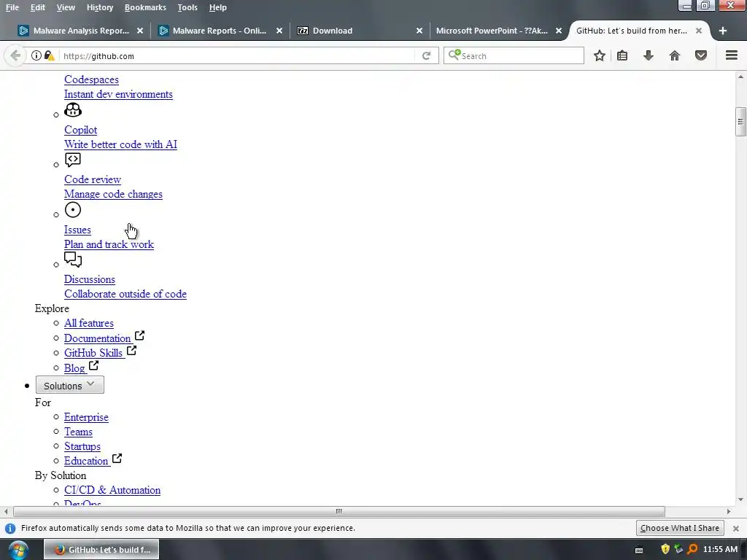
Task: Show site information icon in address bar
Action: click(36, 55)
